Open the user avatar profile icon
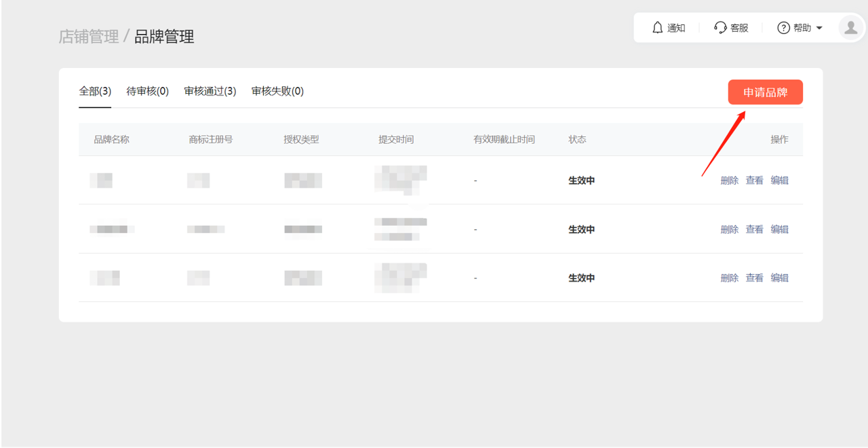The image size is (868, 448). (x=850, y=28)
